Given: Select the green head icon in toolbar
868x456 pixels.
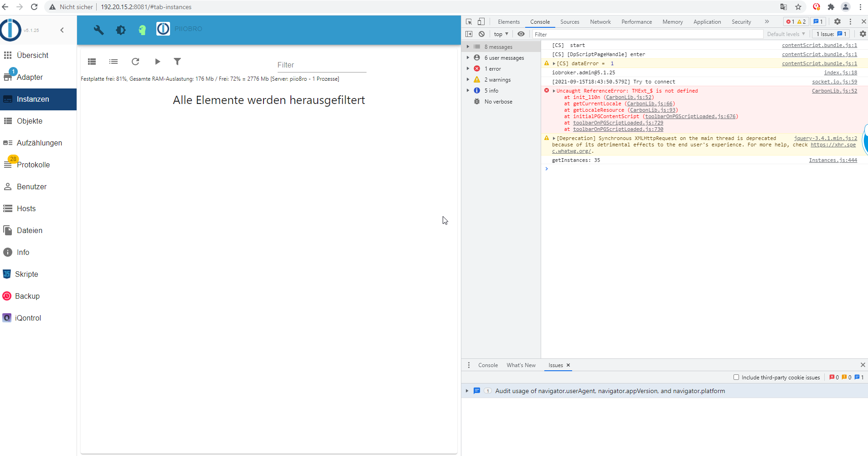Looking at the screenshot, I should (142, 29).
